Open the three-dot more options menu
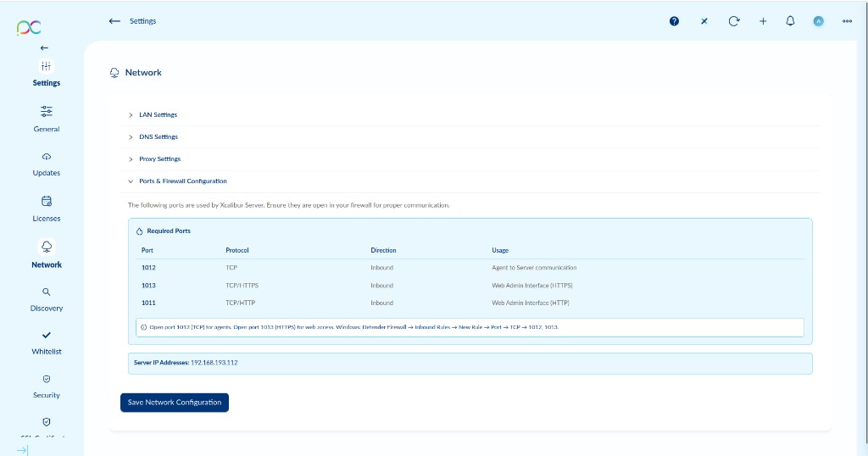This screenshot has width=868, height=456. pos(847,21)
